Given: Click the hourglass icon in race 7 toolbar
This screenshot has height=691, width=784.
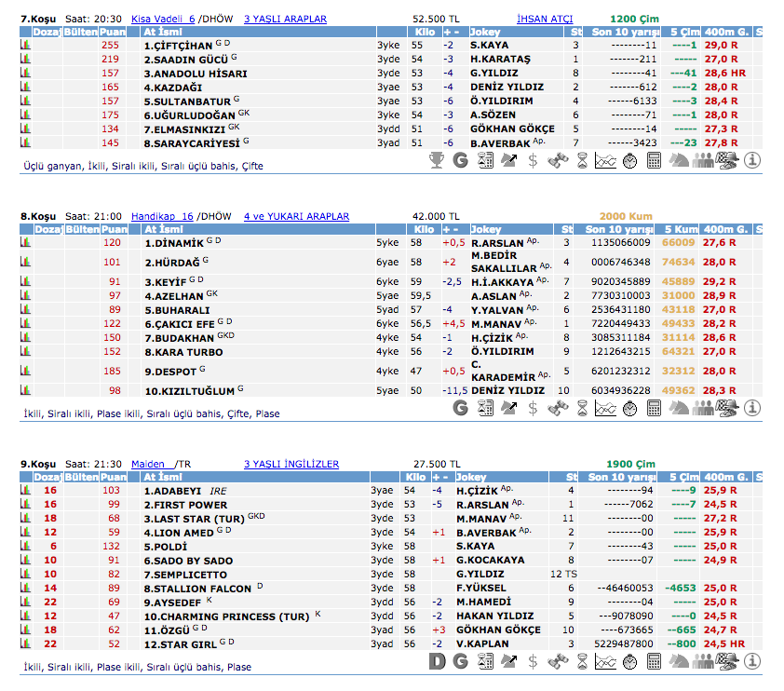Looking at the screenshot, I should [581, 160].
